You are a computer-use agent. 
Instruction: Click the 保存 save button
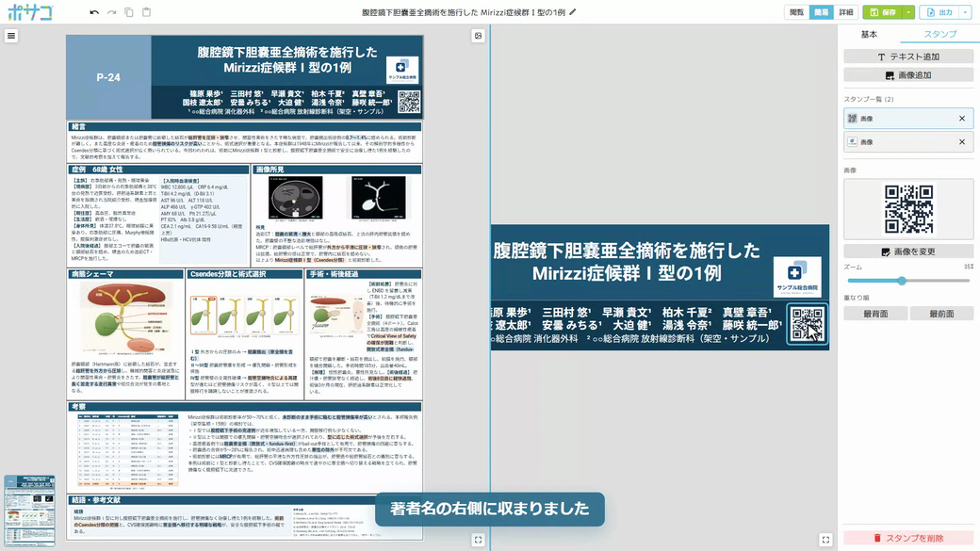tap(883, 12)
